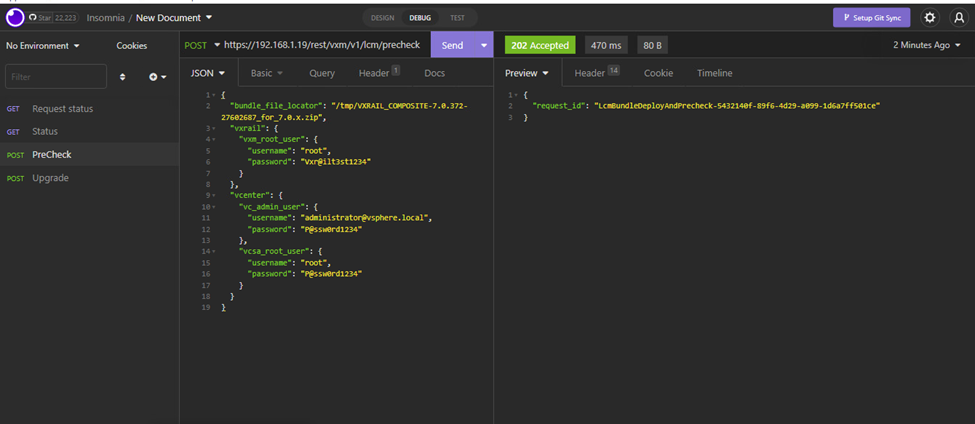Open the POST method dropdown

pyautogui.click(x=201, y=45)
